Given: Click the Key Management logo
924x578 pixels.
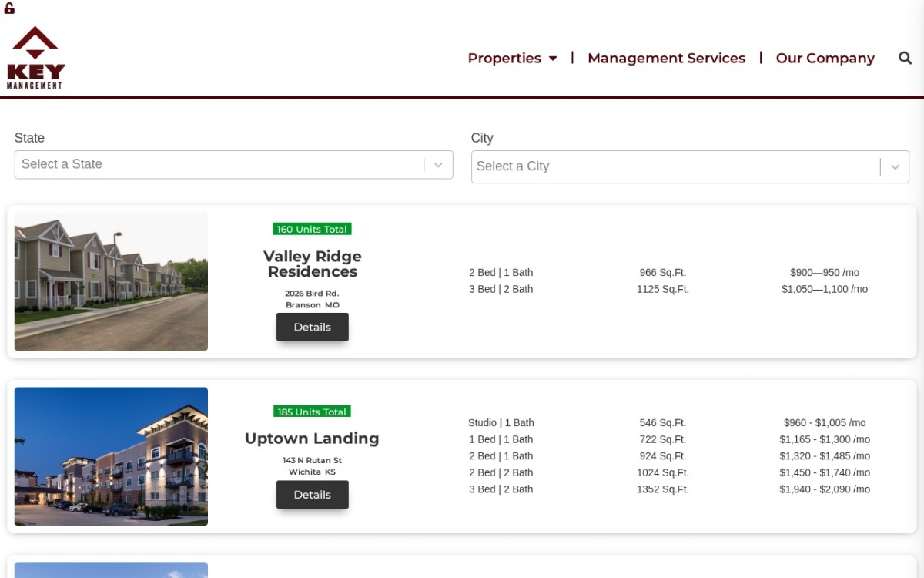Looking at the screenshot, I should 35,58.
